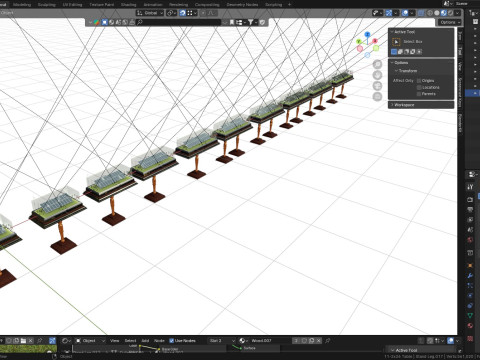
Task: Open the pivot point dropdown
Action: tap(172, 13)
